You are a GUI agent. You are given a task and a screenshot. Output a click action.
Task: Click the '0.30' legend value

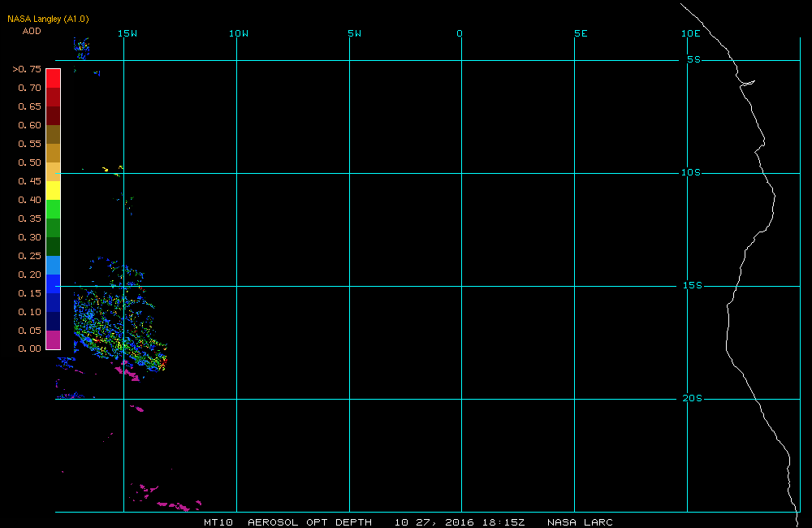pyautogui.click(x=29, y=237)
